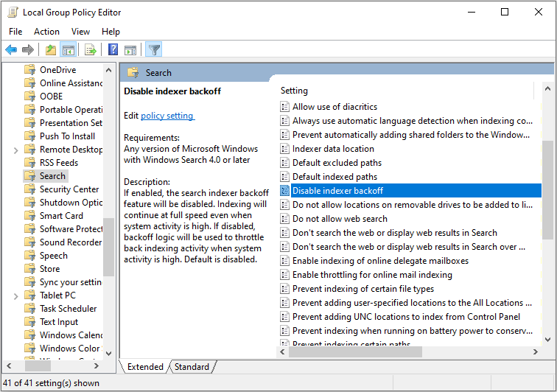
Task: Open the policy setting link
Action: point(167,116)
